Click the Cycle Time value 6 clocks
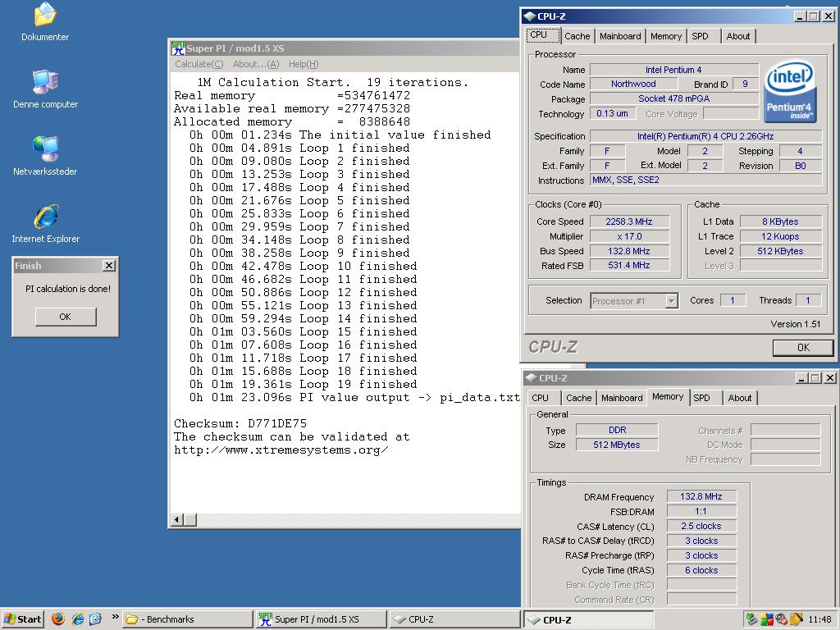This screenshot has width=840, height=630. tap(701, 570)
